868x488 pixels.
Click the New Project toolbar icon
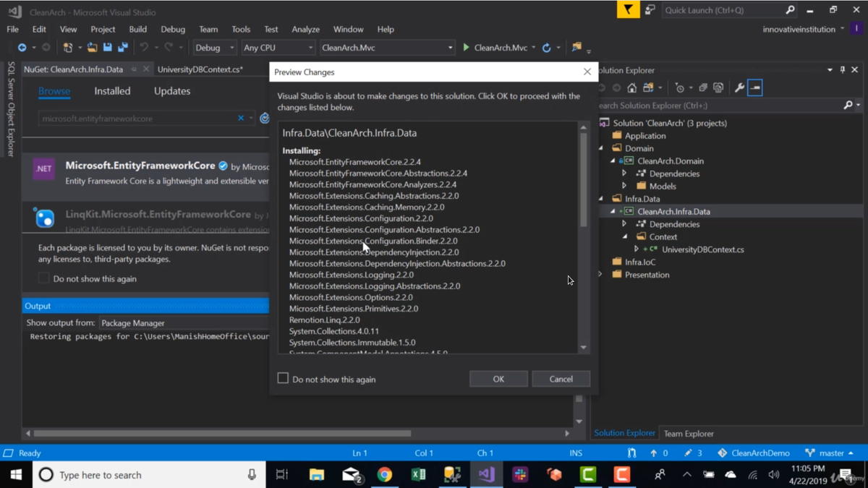[x=68, y=48]
